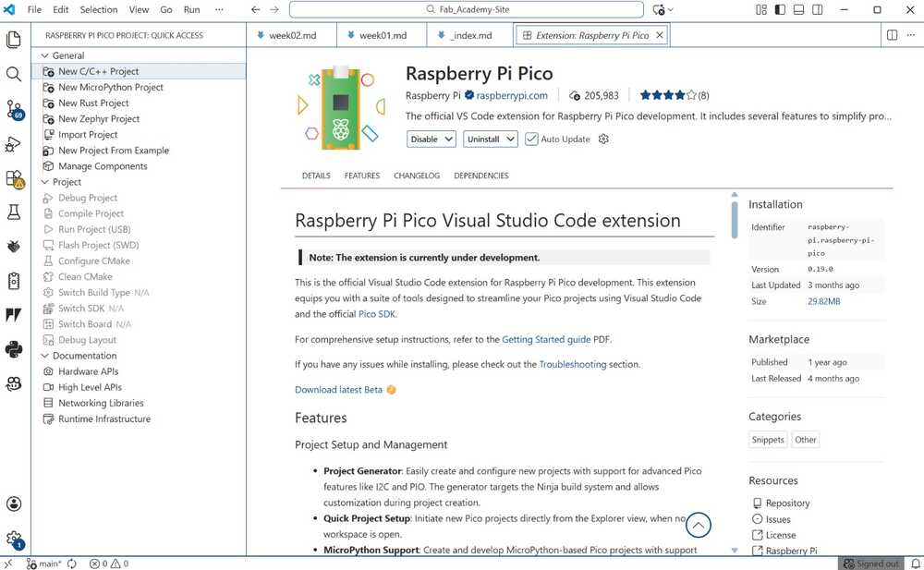The height and width of the screenshot is (570, 924).
Task: Open the Explorer view
Action: pos(13,40)
